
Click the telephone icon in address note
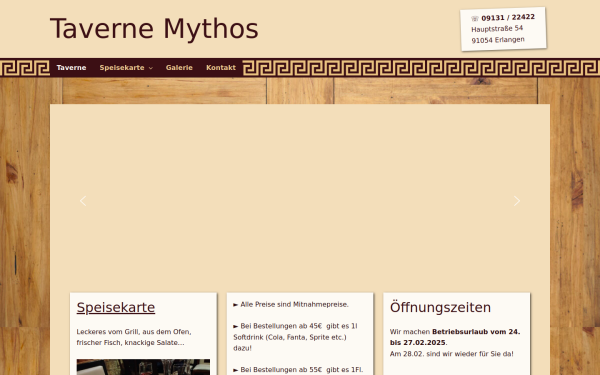[475, 18]
